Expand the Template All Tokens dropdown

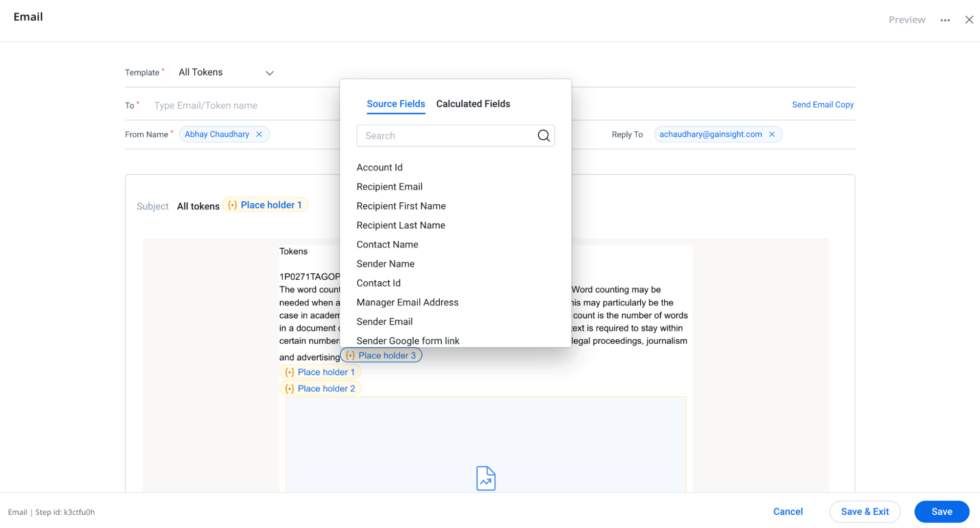[x=269, y=73]
